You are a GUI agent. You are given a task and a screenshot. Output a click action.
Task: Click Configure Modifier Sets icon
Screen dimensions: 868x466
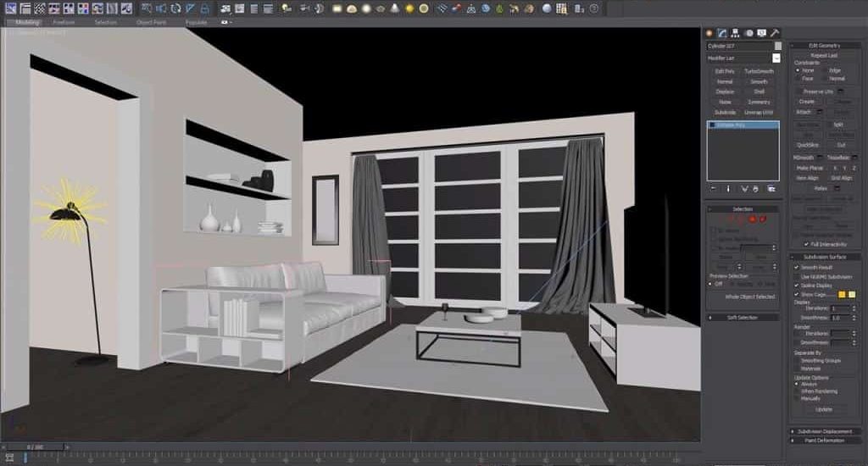tap(771, 188)
